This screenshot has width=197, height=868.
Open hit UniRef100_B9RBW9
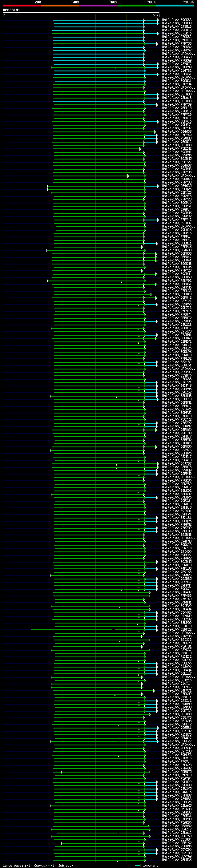click(177, 23)
